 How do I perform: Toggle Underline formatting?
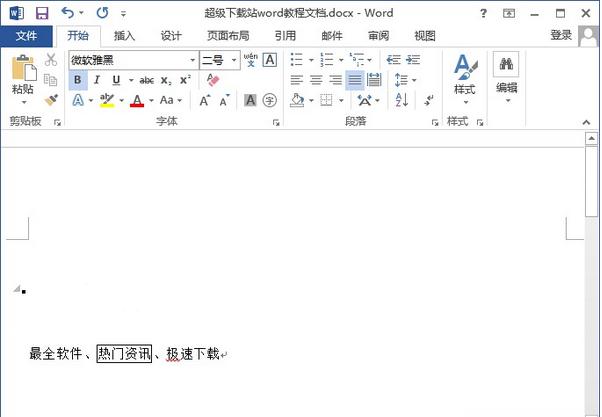click(116, 80)
